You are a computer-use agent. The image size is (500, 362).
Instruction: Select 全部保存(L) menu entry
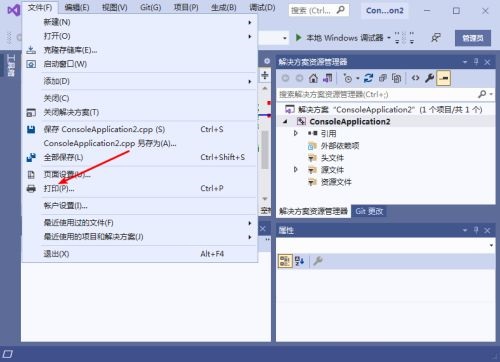(x=139, y=157)
